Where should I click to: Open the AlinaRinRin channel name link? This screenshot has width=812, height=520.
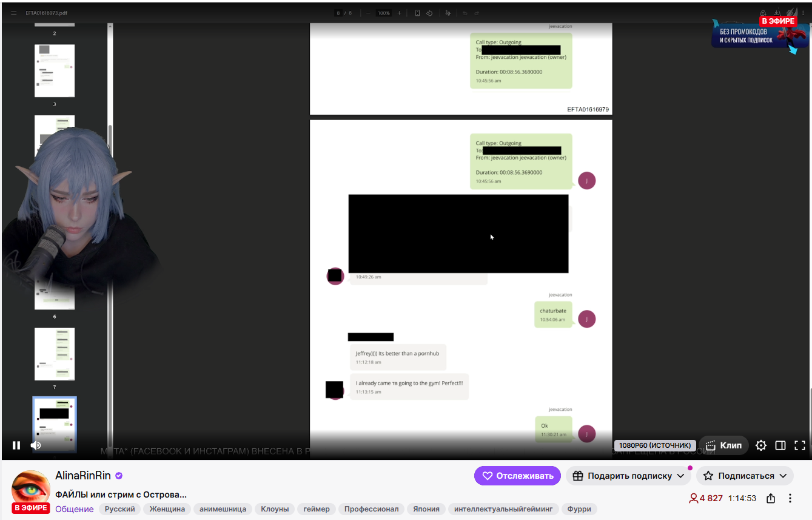83,476
